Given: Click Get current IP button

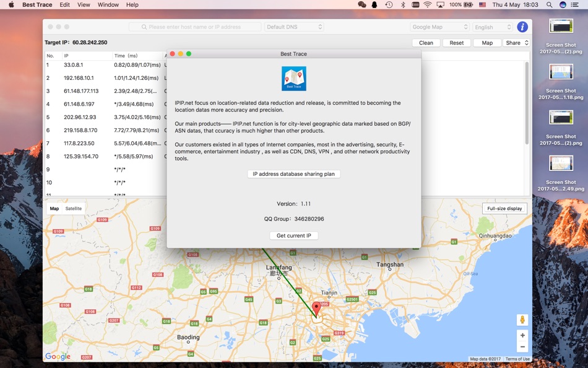Looking at the screenshot, I should (x=293, y=235).
